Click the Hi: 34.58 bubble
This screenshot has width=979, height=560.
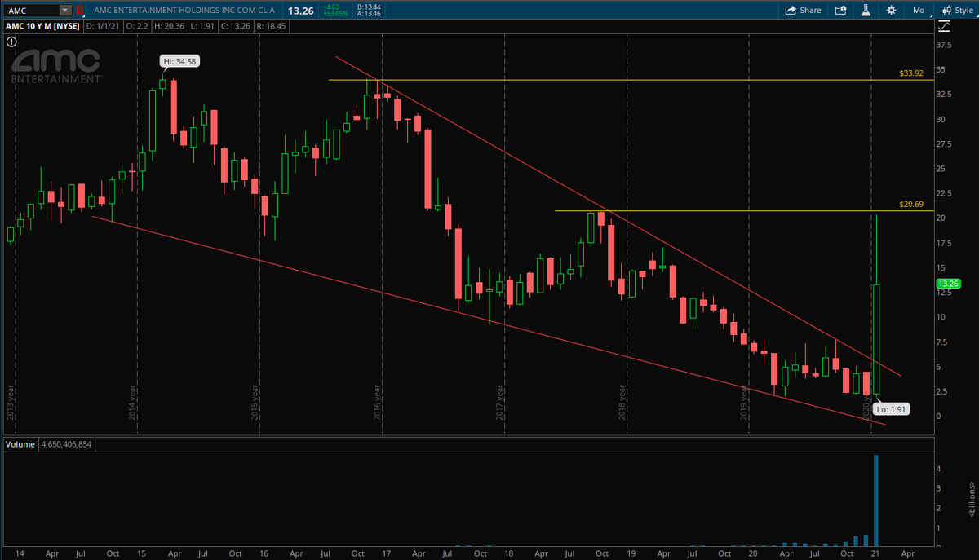(x=180, y=61)
